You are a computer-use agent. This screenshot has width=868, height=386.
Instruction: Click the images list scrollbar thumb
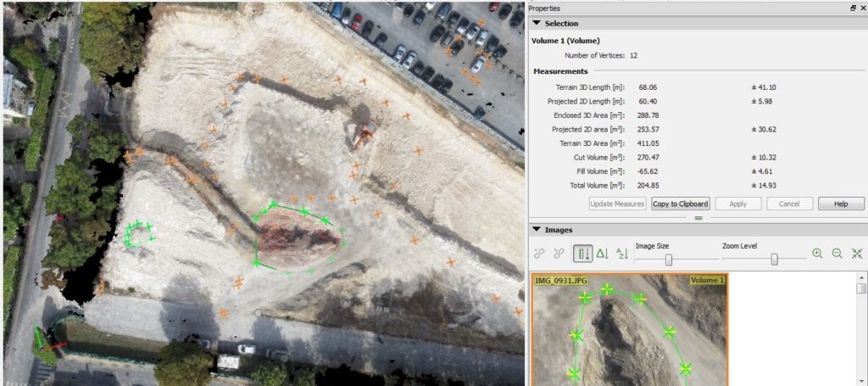point(861,288)
